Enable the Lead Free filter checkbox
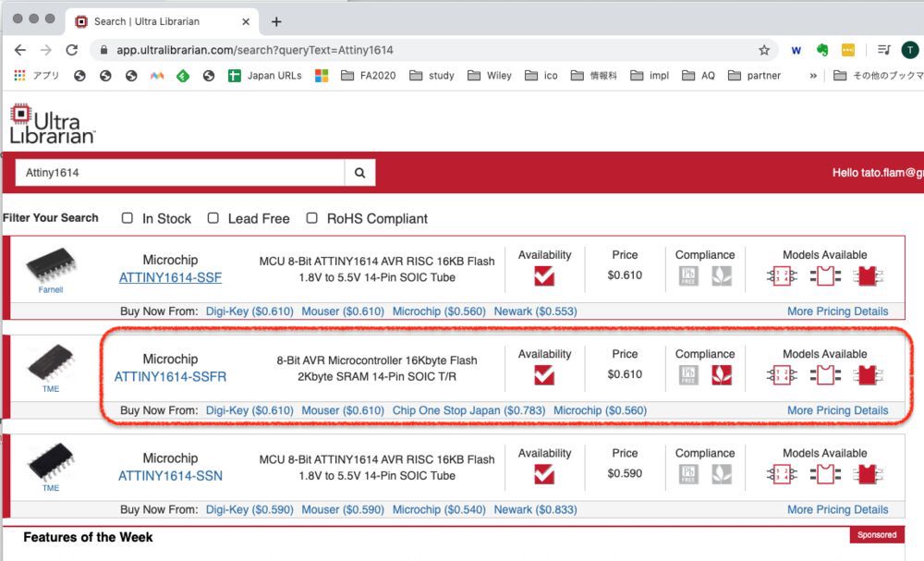 point(213,218)
